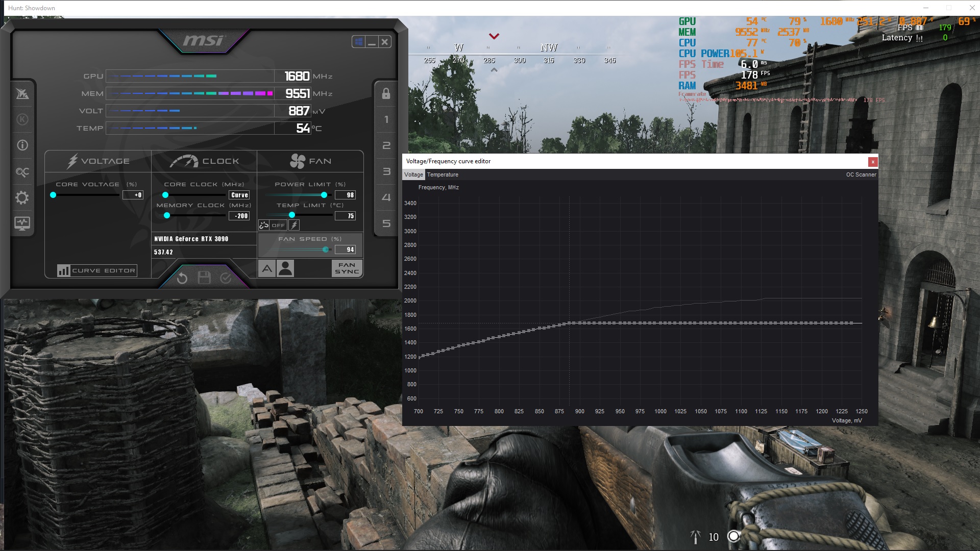The height and width of the screenshot is (551, 980).
Task: Switch to Temperature tab in curve editor
Action: coord(443,174)
